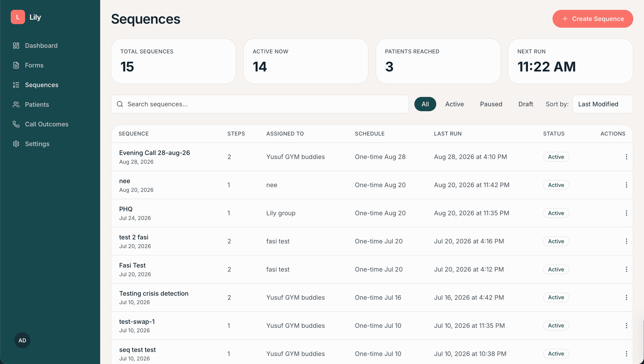This screenshot has height=364, width=644.
Task: Open the Dashboard page
Action: pyautogui.click(x=35, y=46)
